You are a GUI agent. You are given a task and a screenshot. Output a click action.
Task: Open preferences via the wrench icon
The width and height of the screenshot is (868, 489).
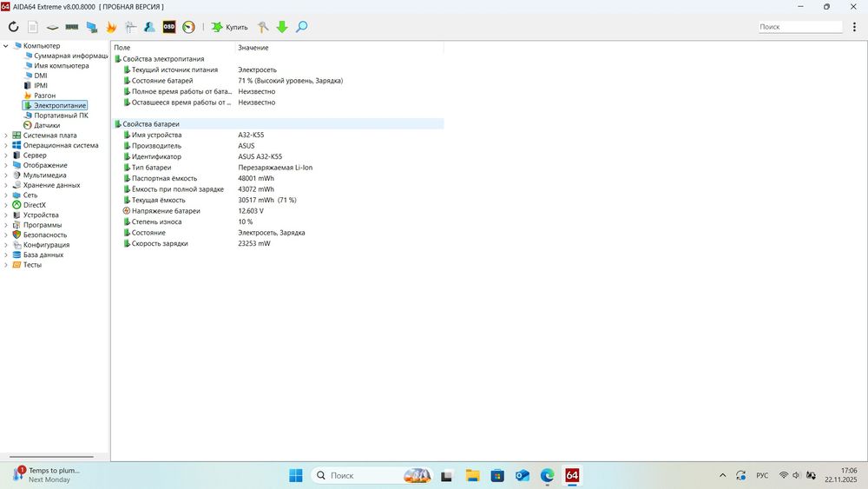pos(263,27)
